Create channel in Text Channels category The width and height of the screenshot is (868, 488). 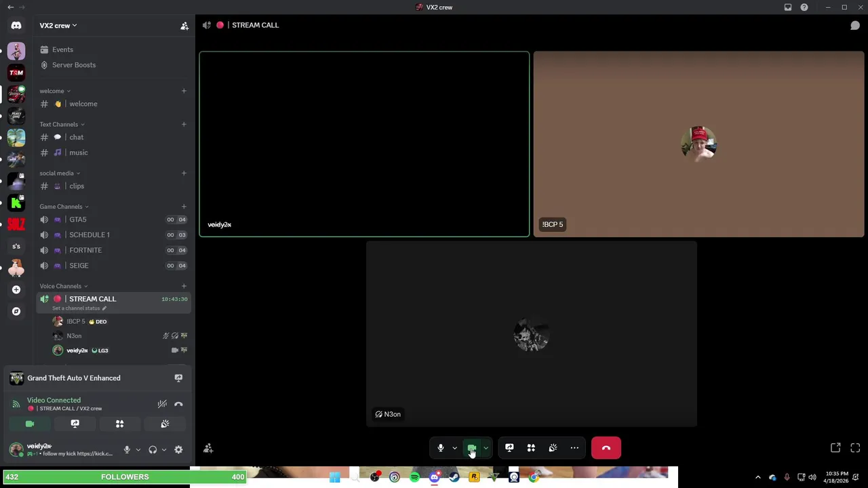pyautogui.click(x=184, y=124)
